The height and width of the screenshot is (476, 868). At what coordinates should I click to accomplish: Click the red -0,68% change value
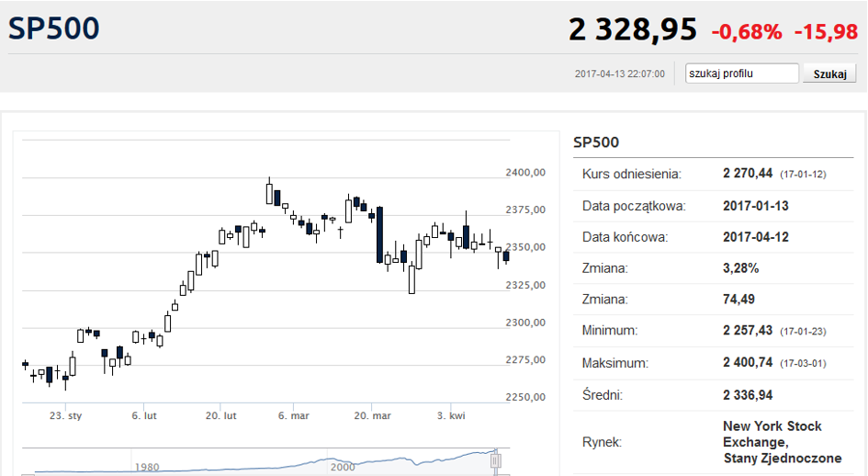pyautogui.click(x=747, y=32)
